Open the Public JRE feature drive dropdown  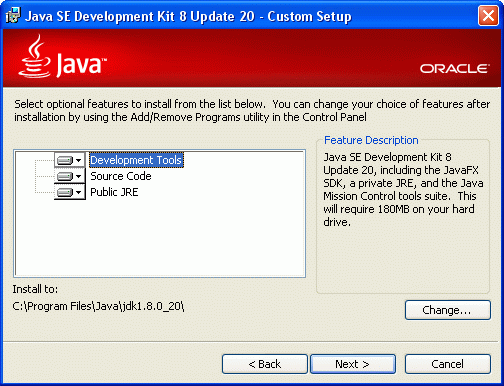(x=70, y=192)
